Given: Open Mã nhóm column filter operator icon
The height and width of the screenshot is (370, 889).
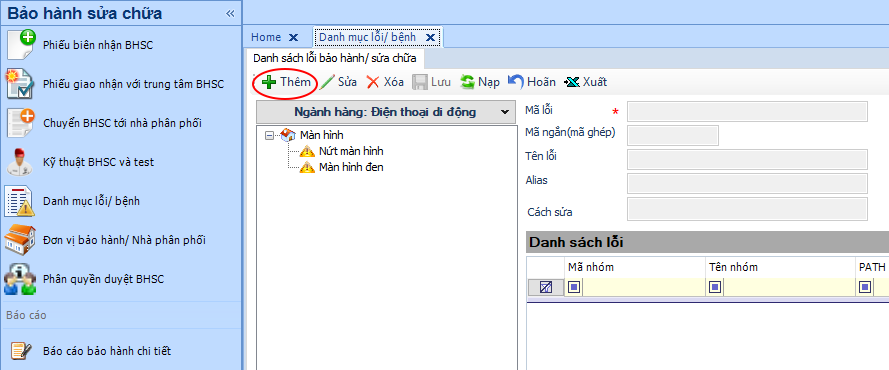Looking at the screenshot, I should point(574,287).
